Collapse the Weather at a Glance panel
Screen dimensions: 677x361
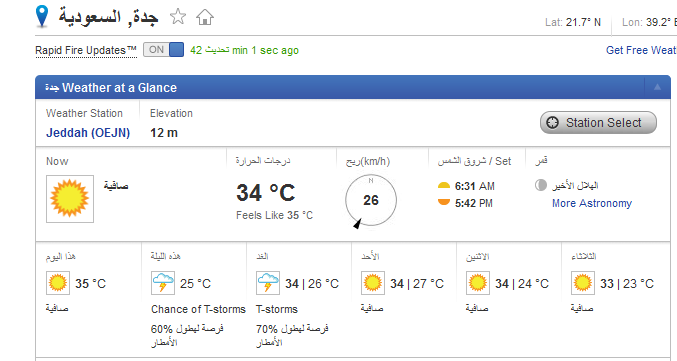(x=657, y=87)
